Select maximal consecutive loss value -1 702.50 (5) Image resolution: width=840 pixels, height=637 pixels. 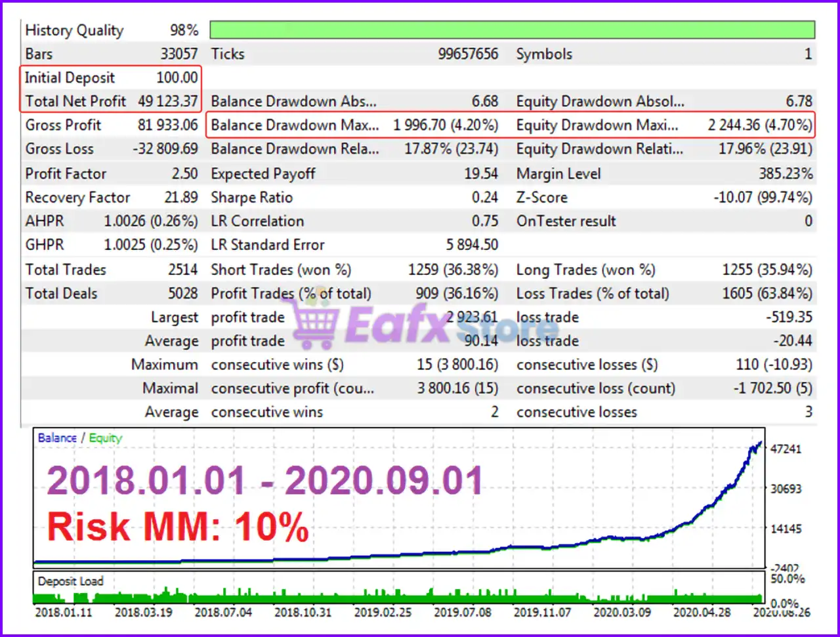click(773, 388)
